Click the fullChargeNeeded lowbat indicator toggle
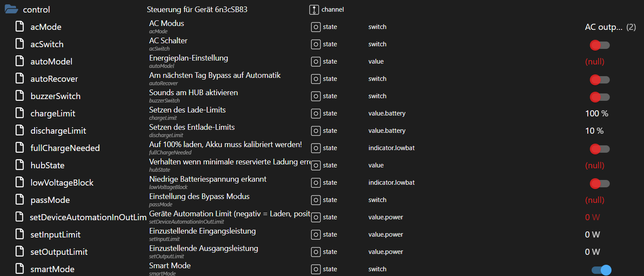Screen dimensions: 644x276 point(599,149)
